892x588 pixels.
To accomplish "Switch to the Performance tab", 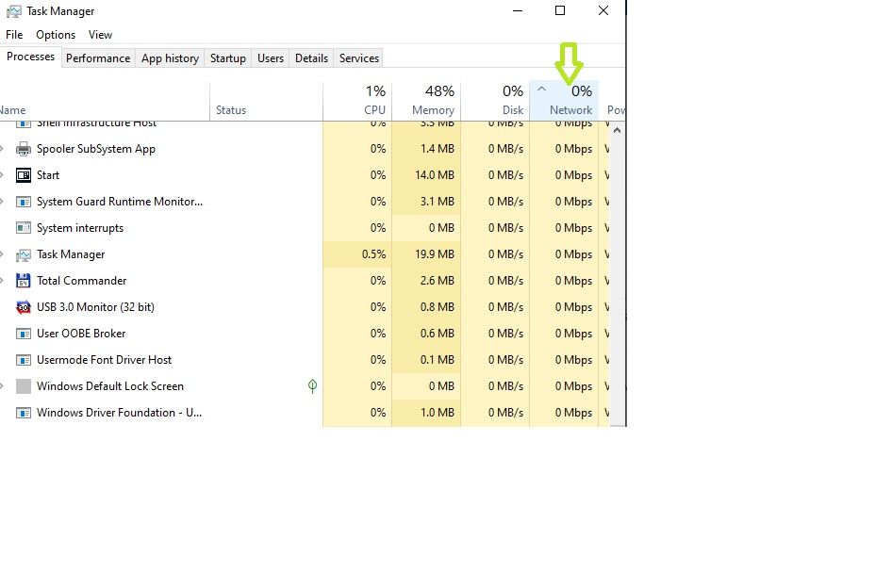I will pos(98,58).
